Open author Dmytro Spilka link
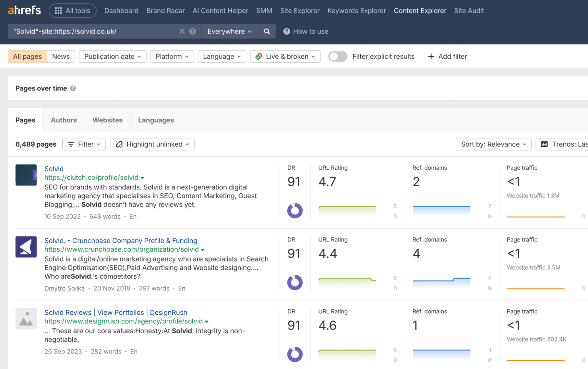Image resolution: width=588 pixels, height=369 pixels. point(64,289)
